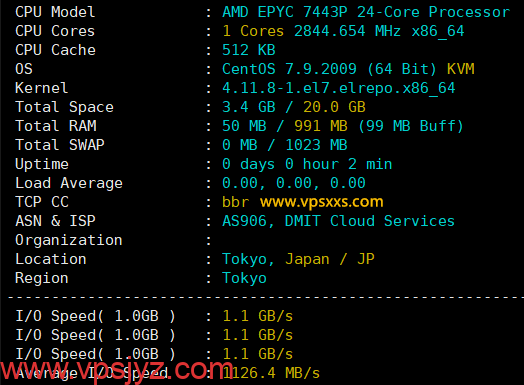The width and height of the screenshot is (524, 385).
Task: Click the 20.0 GB total space value
Action: [x=334, y=107]
